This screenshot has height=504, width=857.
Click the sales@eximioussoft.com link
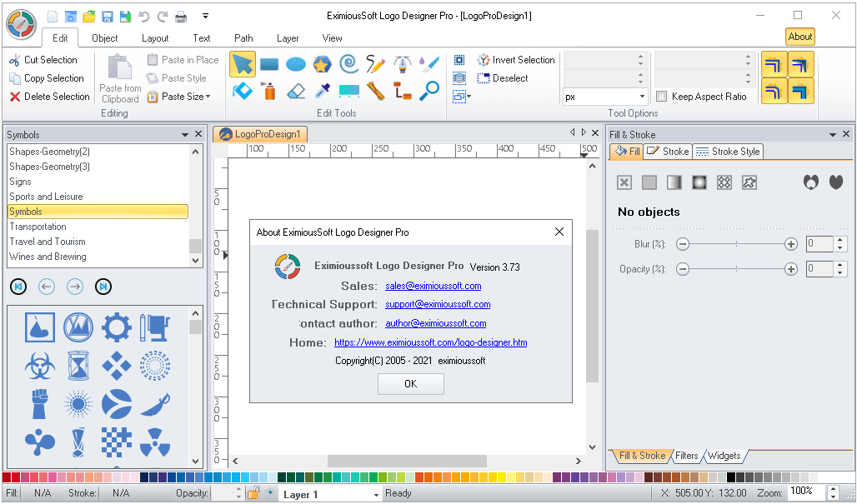(434, 286)
